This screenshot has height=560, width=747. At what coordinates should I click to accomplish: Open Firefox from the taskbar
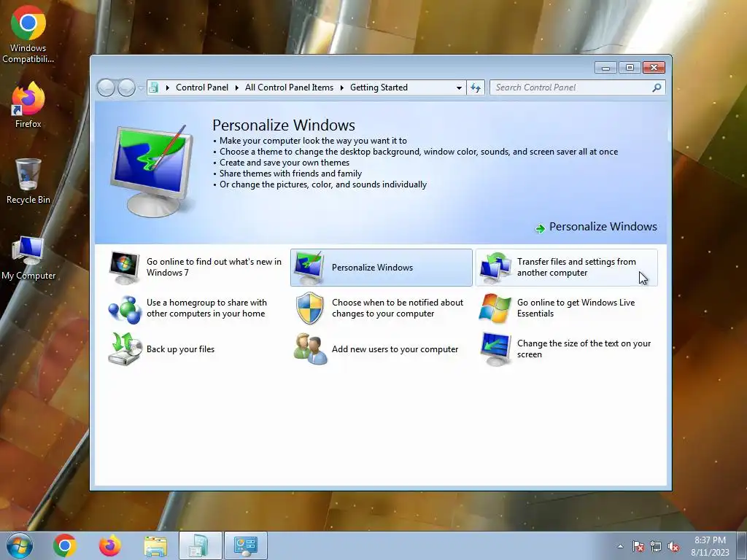tap(110, 545)
